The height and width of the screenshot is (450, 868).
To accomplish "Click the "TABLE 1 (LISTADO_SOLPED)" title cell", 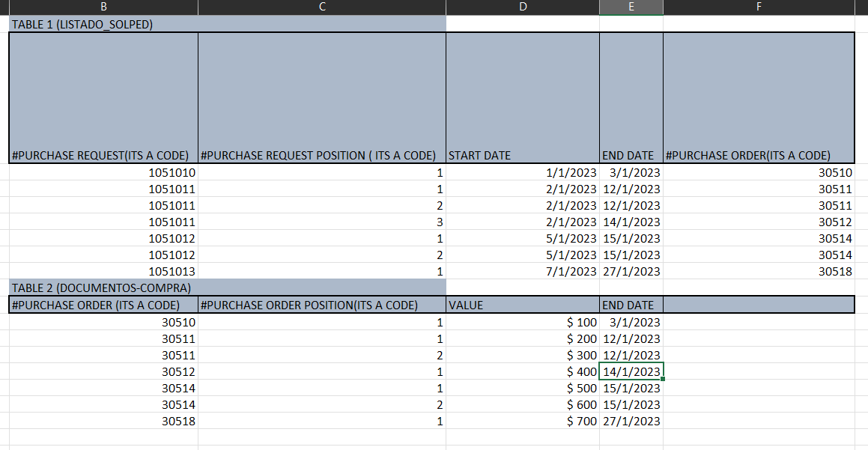I will click(x=228, y=24).
